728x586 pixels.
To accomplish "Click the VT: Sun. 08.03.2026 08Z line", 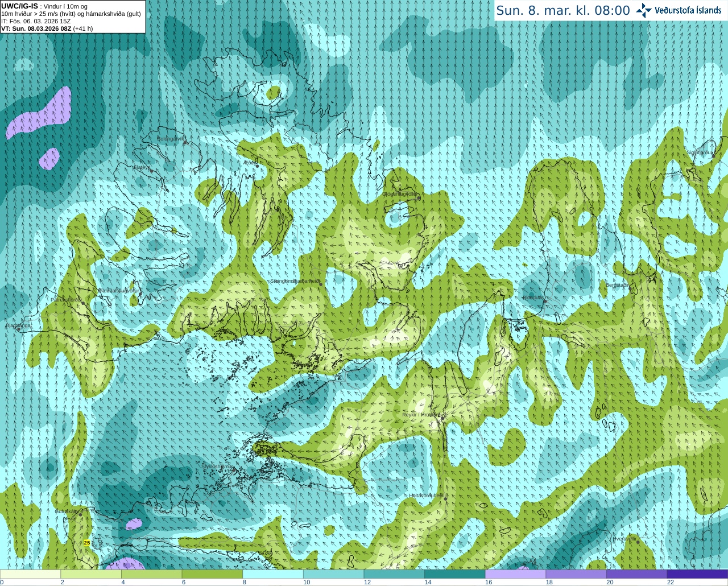I will pyautogui.click(x=47, y=28).
